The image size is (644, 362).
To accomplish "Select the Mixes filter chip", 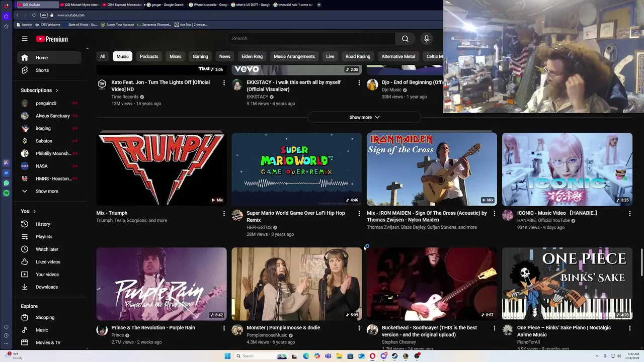I will pos(176,56).
